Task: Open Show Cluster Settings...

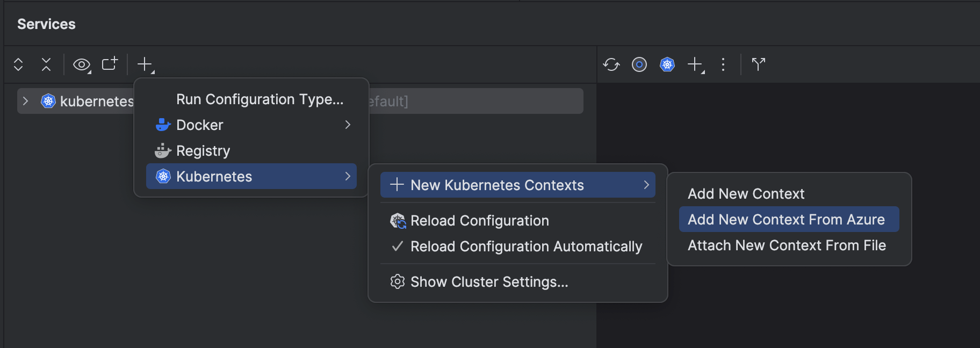Action: pos(518,282)
